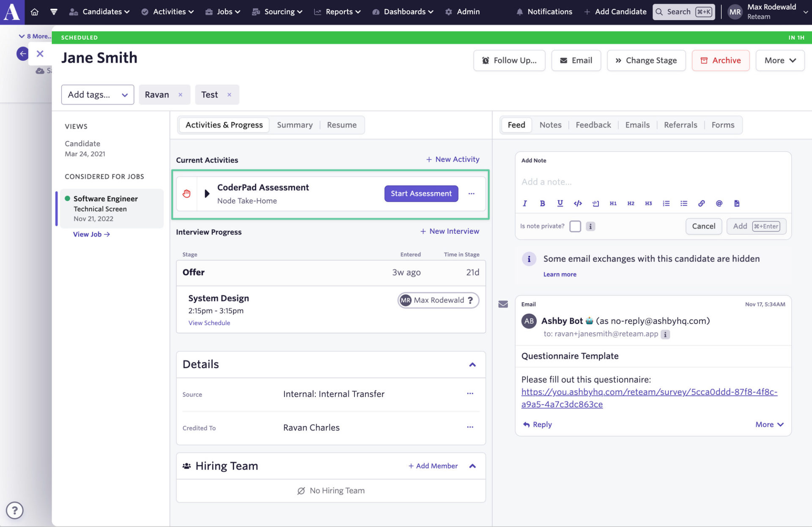Image resolution: width=812 pixels, height=527 pixels.
Task: Click the help question mark icon
Action: pos(15,510)
